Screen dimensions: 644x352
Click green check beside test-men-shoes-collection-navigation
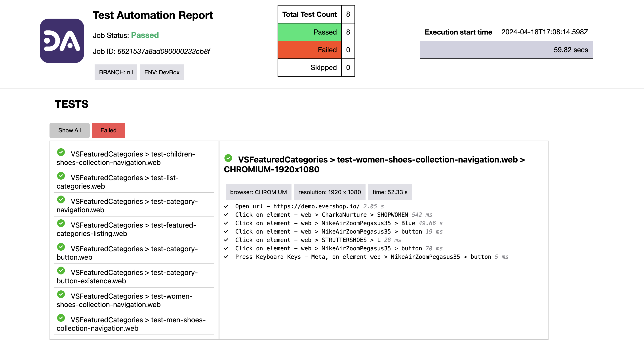tap(61, 318)
